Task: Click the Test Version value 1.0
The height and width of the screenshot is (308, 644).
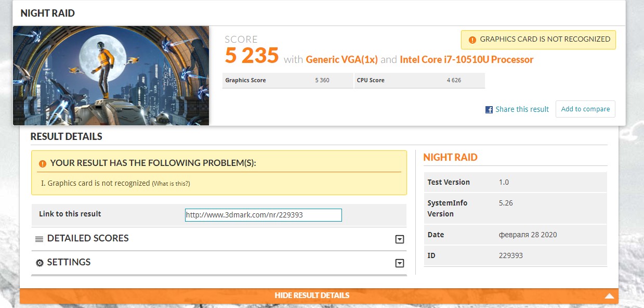Action: point(504,182)
